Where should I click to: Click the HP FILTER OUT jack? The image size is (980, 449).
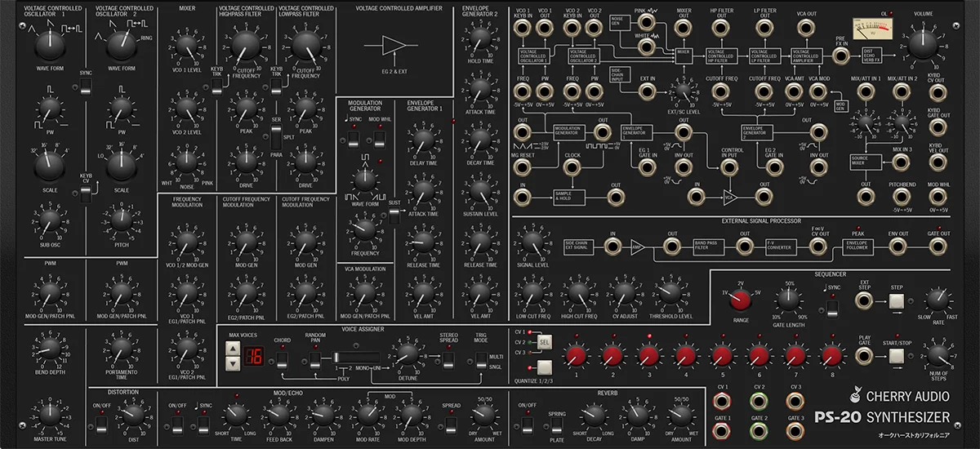[x=721, y=28]
